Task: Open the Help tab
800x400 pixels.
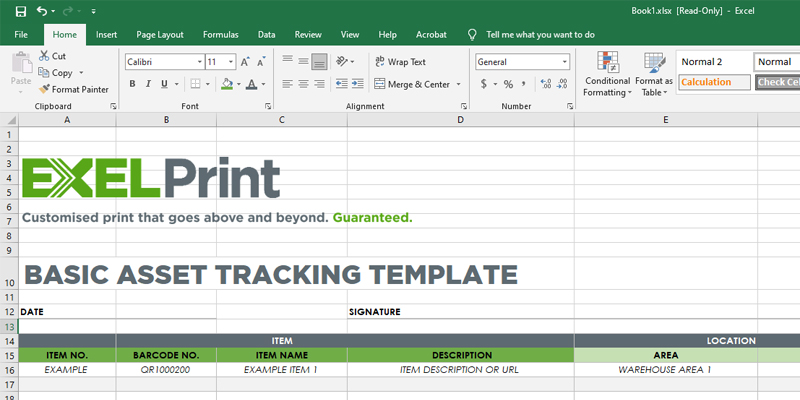Action: [388, 35]
